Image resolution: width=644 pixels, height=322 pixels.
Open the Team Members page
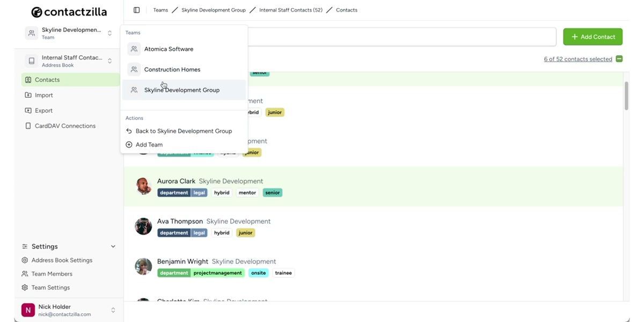(52, 273)
